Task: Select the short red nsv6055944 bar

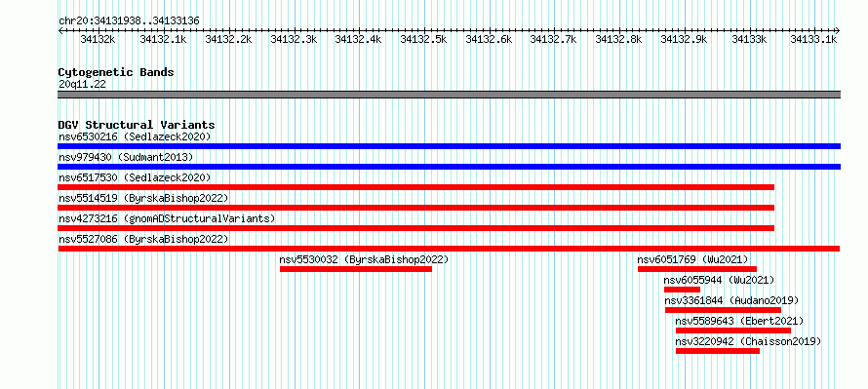Action: click(x=682, y=290)
